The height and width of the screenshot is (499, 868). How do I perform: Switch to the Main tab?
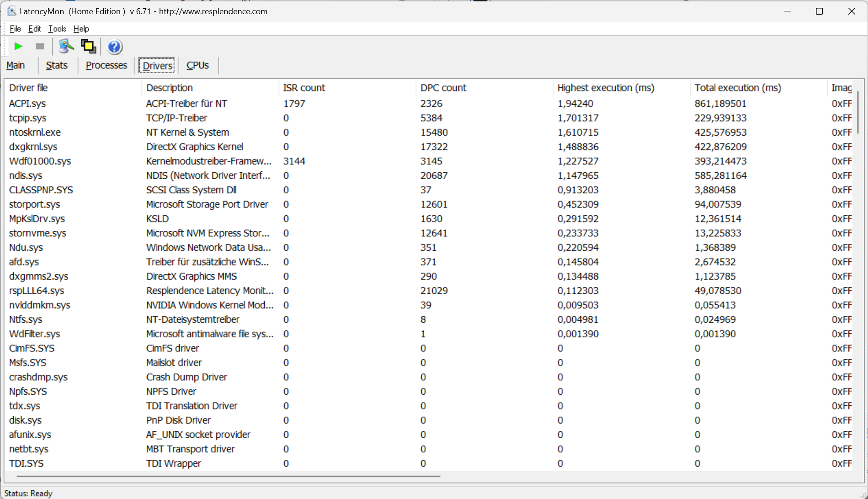[x=16, y=65]
